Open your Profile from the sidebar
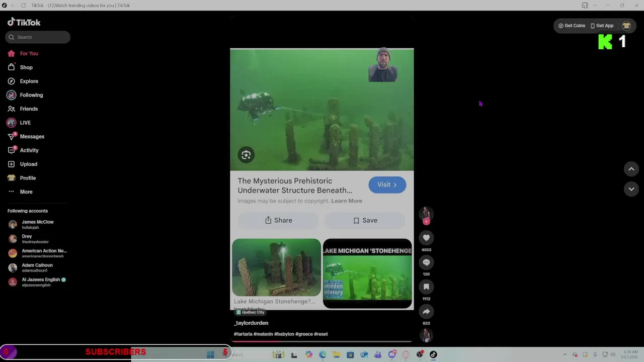Viewport: 644px width, 362px height. coord(22,178)
